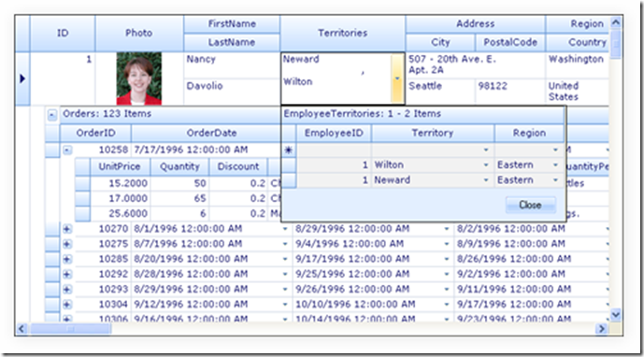
Task: Select the date '10/10/1996 12:00:00 AM'
Action: pos(355,305)
